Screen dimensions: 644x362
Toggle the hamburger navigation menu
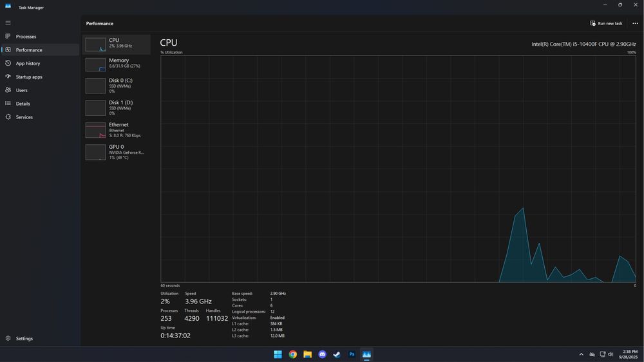pyautogui.click(x=8, y=23)
